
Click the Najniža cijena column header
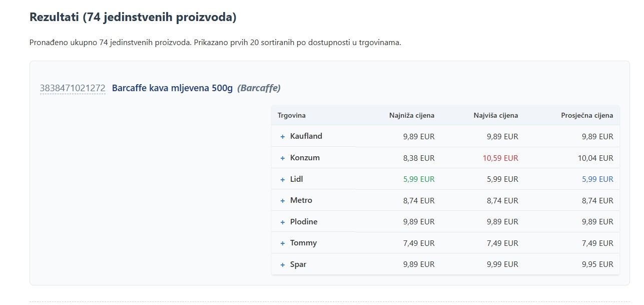click(412, 115)
